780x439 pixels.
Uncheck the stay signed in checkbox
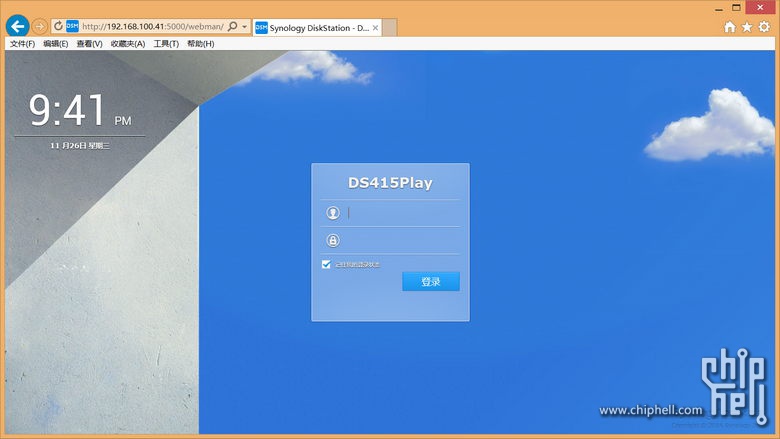tap(326, 264)
